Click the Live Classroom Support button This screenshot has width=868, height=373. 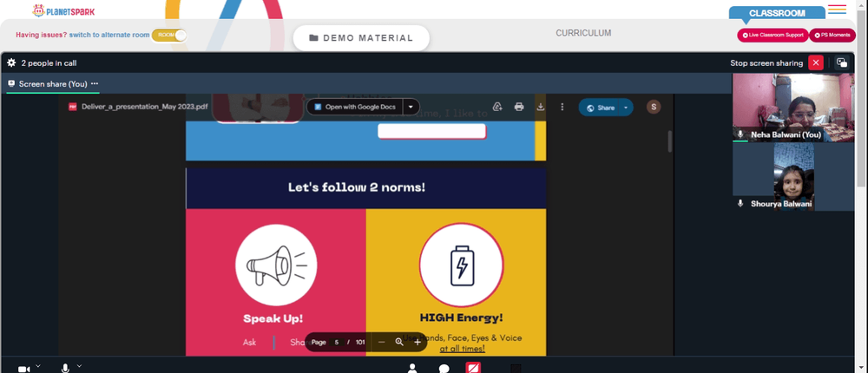coord(773,35)
